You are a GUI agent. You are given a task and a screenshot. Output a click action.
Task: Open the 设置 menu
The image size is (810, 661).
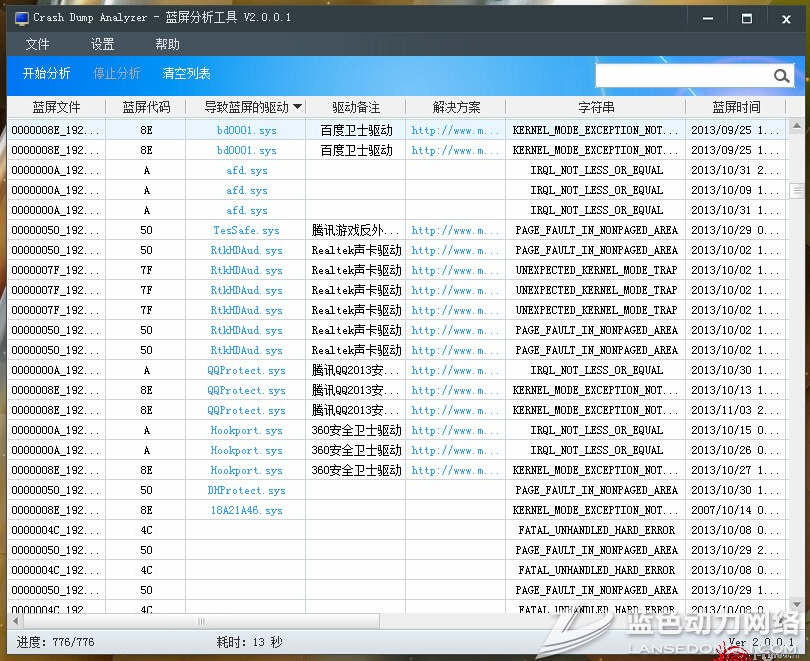coord(102,44)
